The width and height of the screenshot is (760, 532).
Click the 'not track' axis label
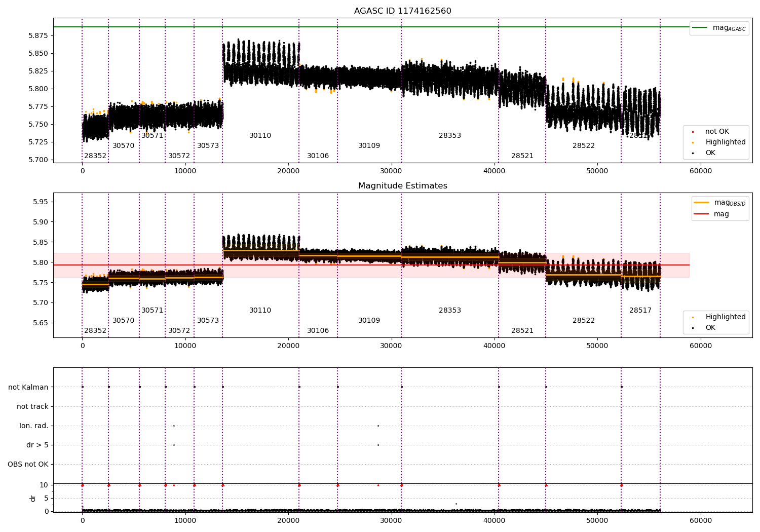coord(32,406)
